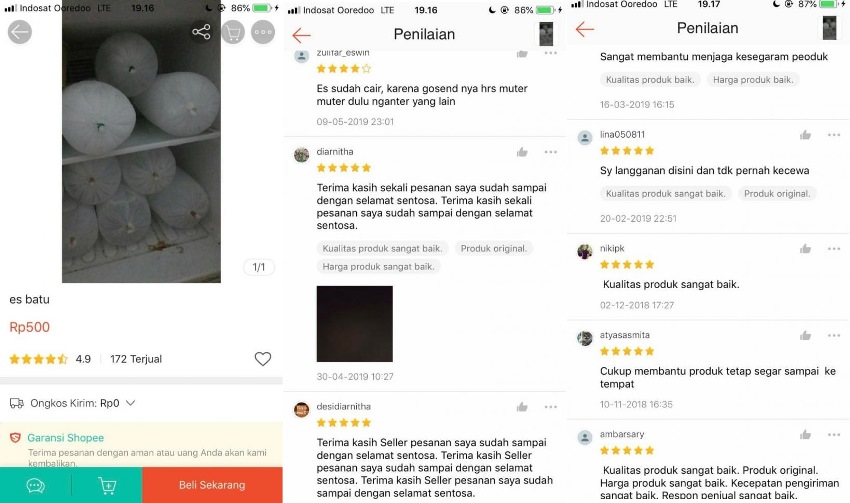
Task: View the photo attached to diarnitha's review
Action: [x=355, y=324]
